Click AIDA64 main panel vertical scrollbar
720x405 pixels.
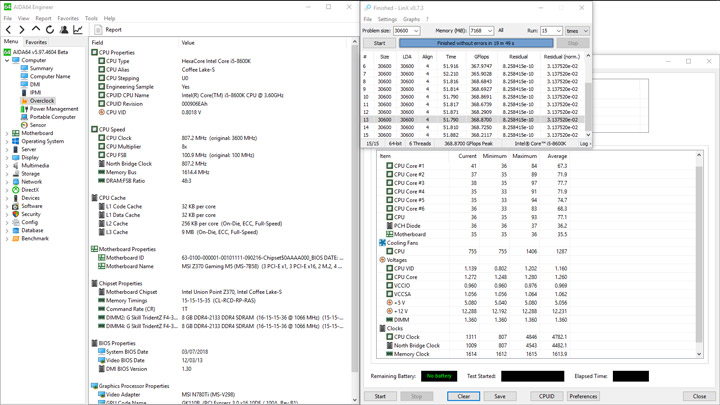click(x=354, y=221)
